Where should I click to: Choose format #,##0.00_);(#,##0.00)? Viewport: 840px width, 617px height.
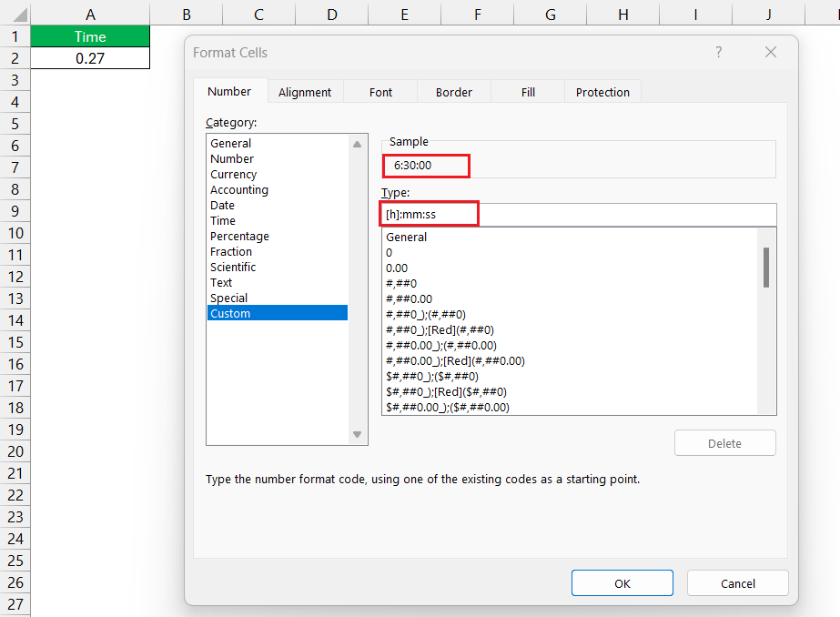point(570,346)
